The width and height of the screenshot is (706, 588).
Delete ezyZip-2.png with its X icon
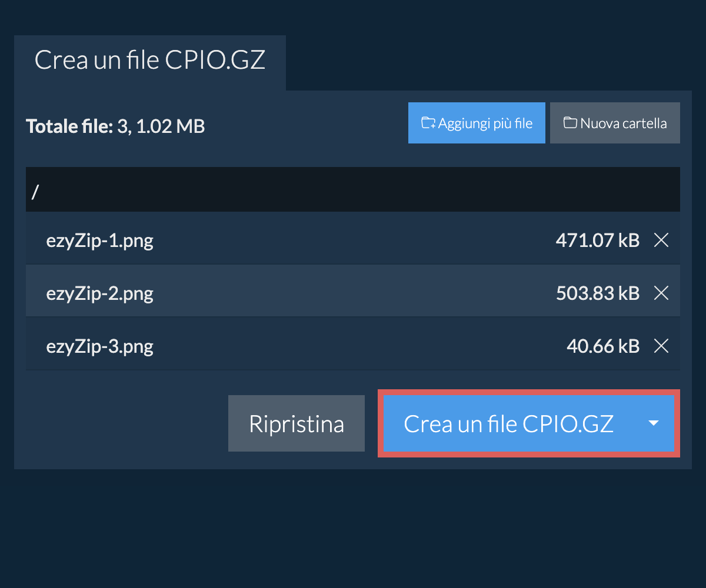coord(661,293)
